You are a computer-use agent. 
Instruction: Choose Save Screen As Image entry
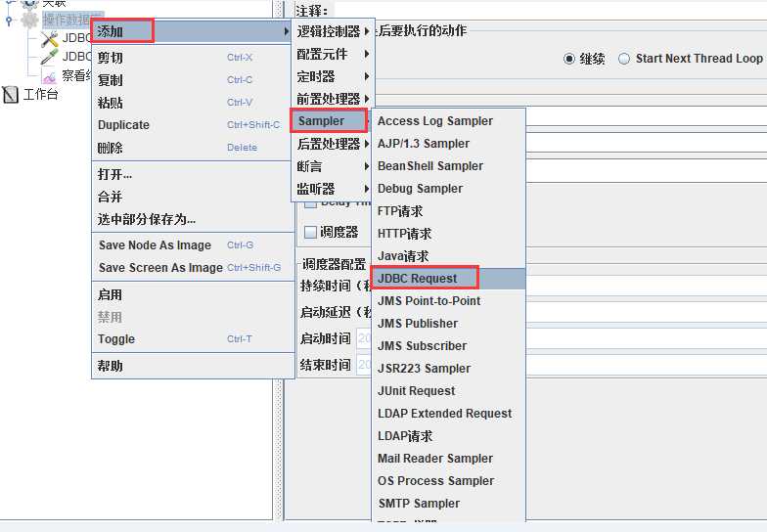pos(193,268)
